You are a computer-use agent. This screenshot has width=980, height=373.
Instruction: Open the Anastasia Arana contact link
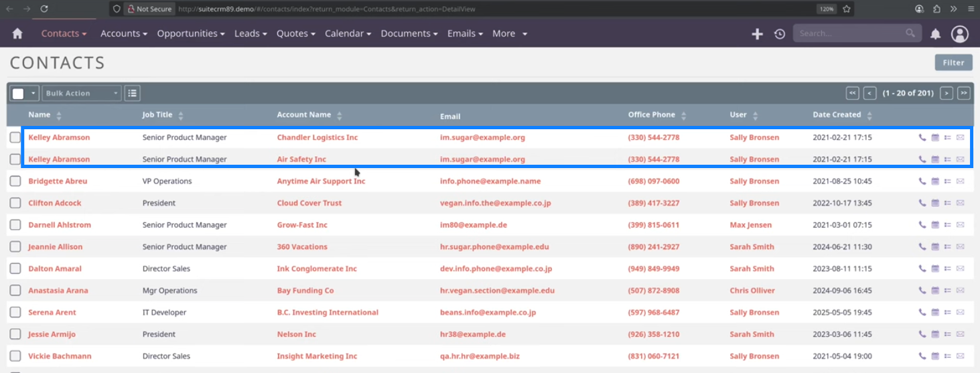58,291
